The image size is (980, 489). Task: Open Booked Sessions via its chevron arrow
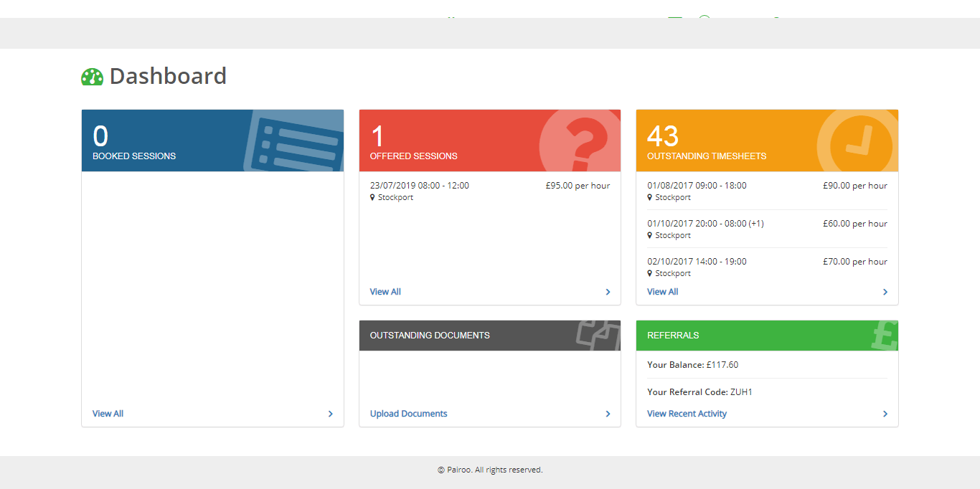pyautogui.click(x=330, y=414)
